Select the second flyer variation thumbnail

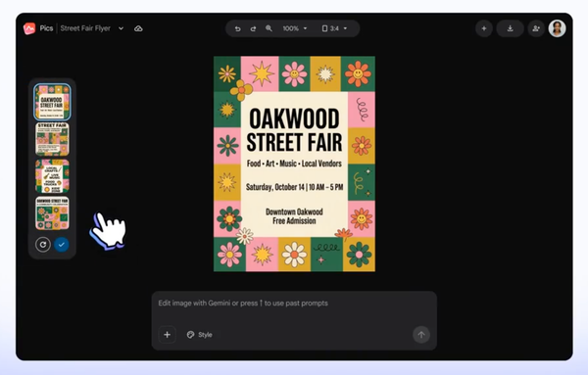tap(52, 139)
